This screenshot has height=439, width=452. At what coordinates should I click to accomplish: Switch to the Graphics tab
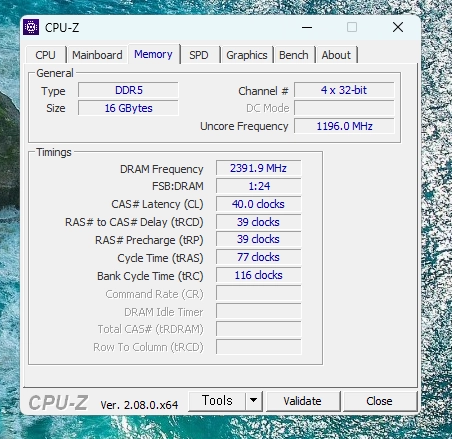tap(247, 55)
